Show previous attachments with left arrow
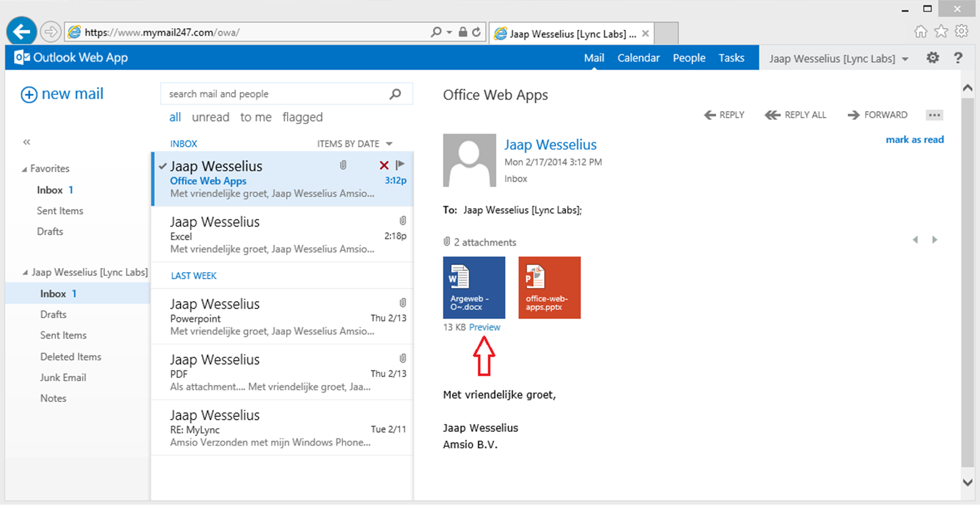Screen dimensions: 980x512 915,239
